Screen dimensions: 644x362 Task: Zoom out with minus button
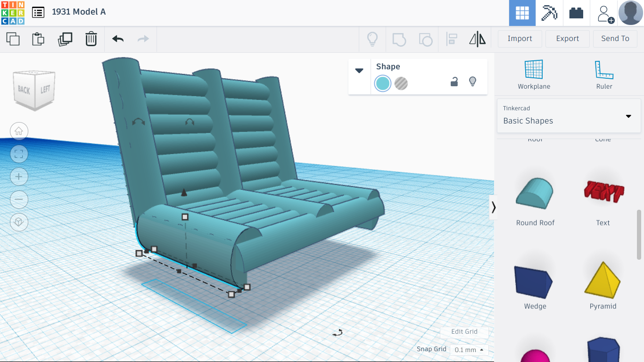tap(19, 199)
